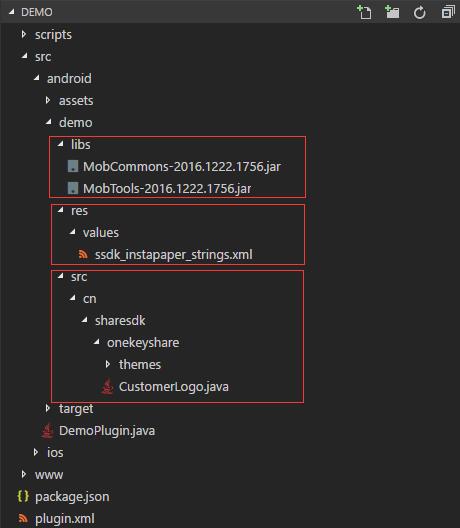Collapse the res folder arrow
460x528 pixels.
pyautogui.click(x=60, y=210)
